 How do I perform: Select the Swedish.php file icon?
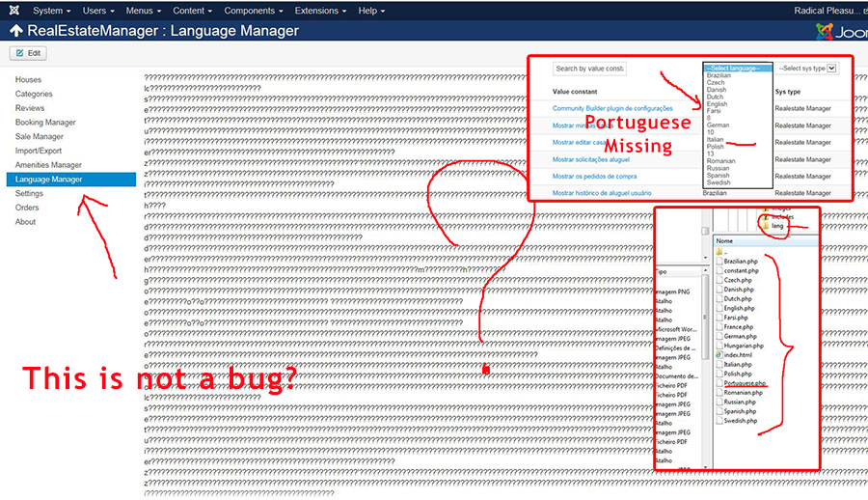[x=719, y=421]
